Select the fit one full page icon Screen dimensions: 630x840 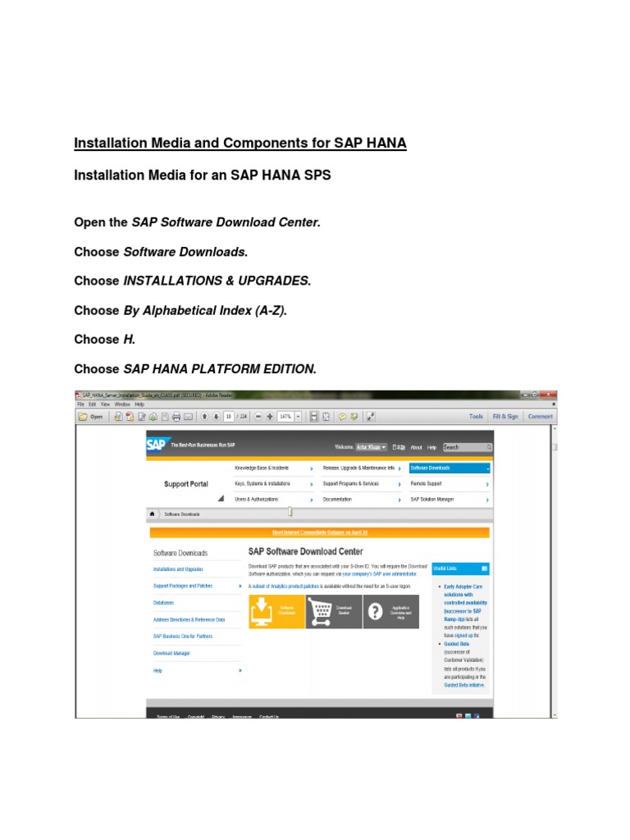click(x=326, y=416)
